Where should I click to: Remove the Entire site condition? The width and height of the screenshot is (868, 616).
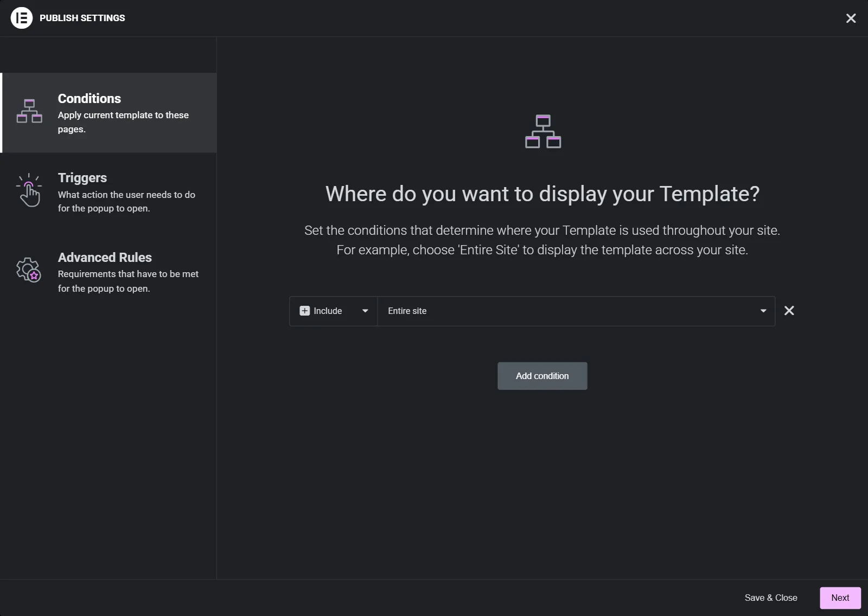789,311
